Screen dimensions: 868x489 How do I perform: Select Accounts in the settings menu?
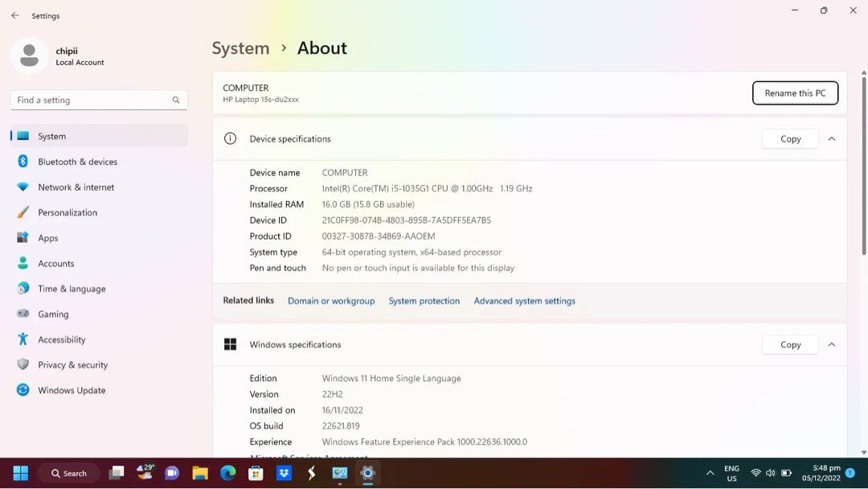point(56,264)
